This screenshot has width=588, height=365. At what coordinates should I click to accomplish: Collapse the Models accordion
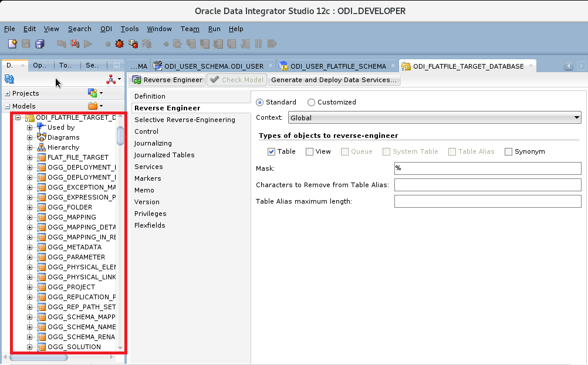(x=7, y=107)
